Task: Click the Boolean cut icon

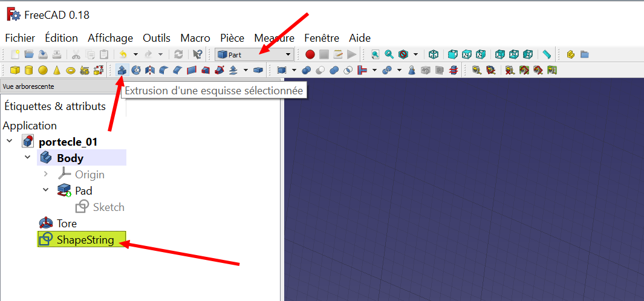Action: pos(320,70)
